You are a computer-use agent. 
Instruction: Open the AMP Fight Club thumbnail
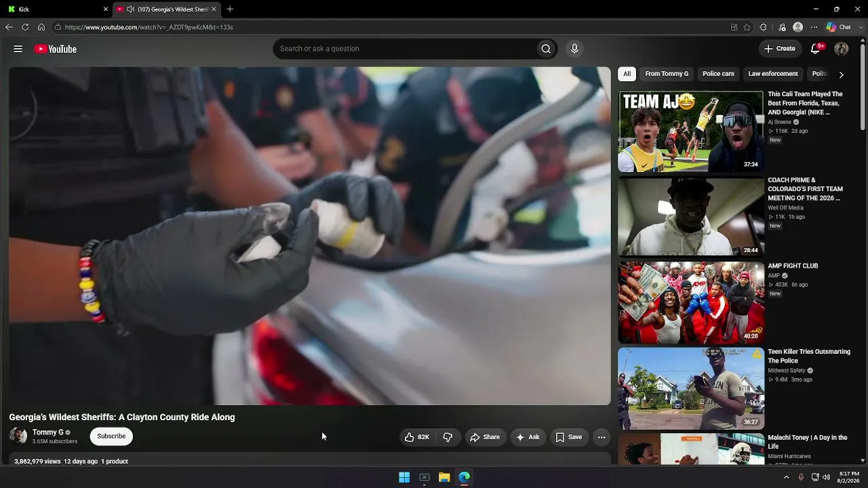click(x=691, y=303)
